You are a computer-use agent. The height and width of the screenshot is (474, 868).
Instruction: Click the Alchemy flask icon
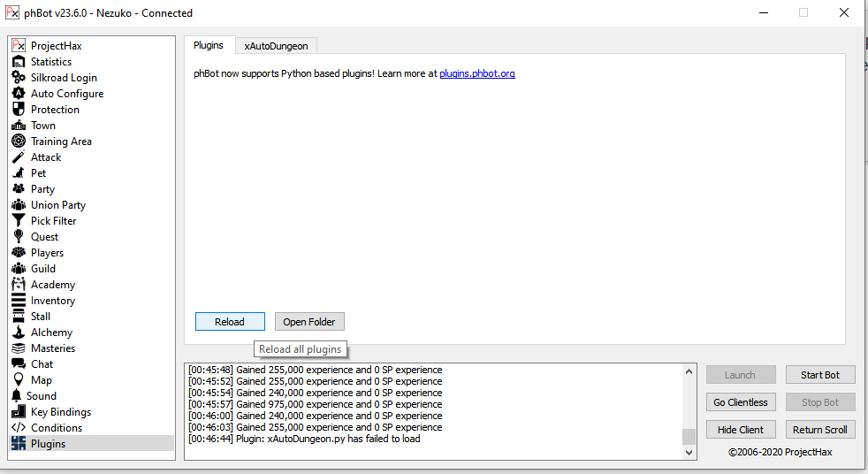point(18,333)
